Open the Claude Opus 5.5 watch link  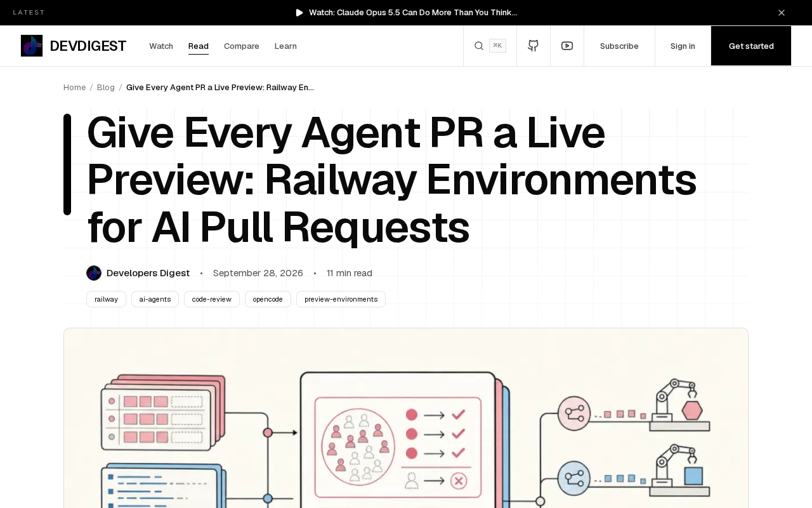[413, 13]
